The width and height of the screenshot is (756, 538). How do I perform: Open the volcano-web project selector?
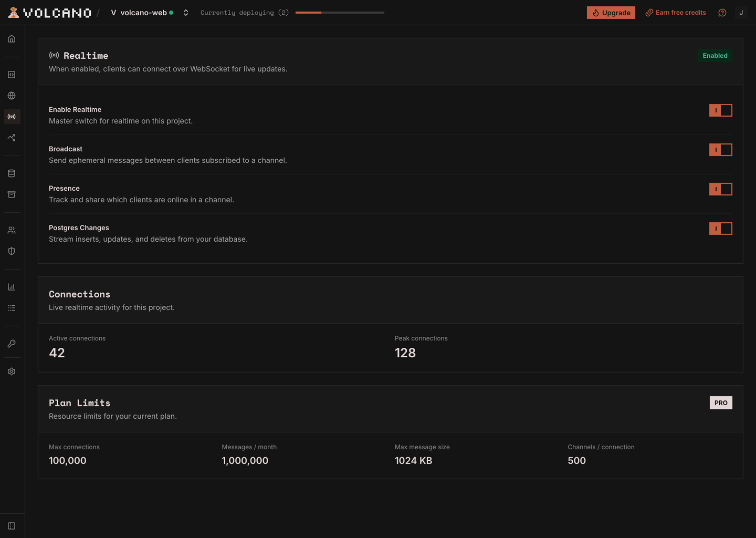(x=142, y=13)
